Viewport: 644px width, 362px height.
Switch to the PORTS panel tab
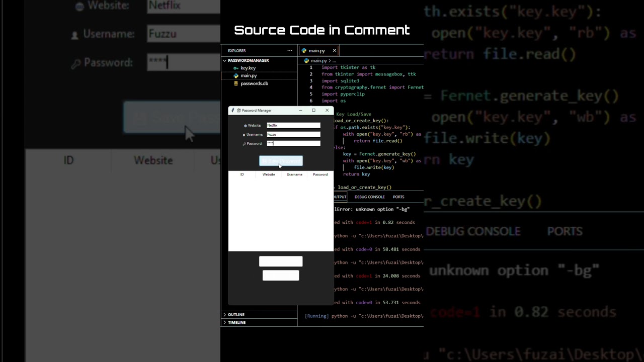click(398, 197)
